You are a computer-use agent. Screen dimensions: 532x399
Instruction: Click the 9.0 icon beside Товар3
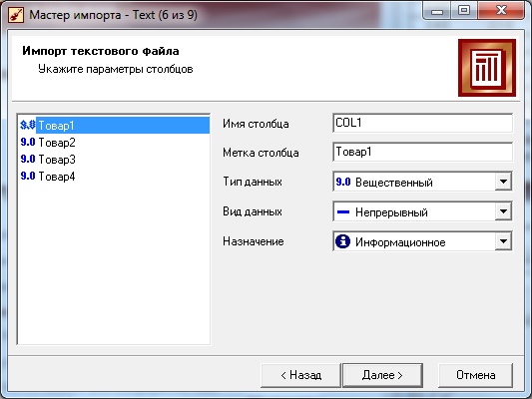[28, 159]
